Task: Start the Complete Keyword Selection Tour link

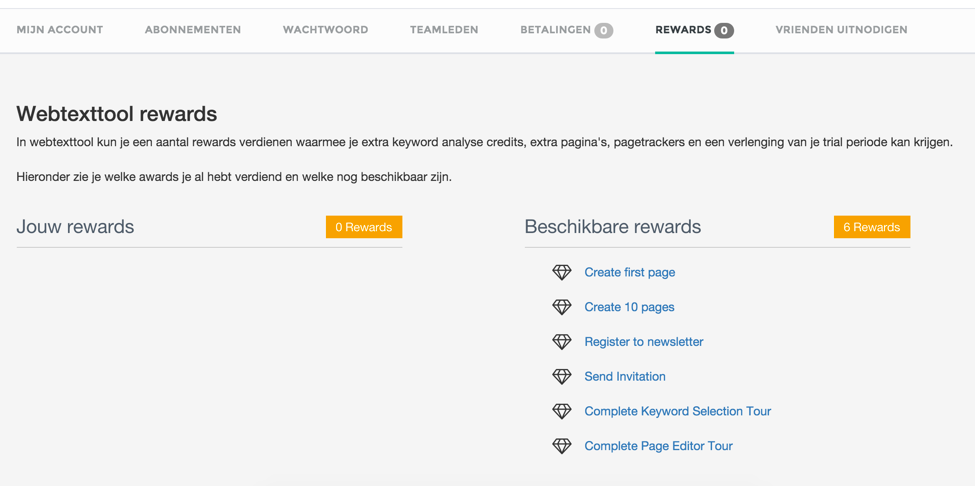Action: [x=677, y=411]
